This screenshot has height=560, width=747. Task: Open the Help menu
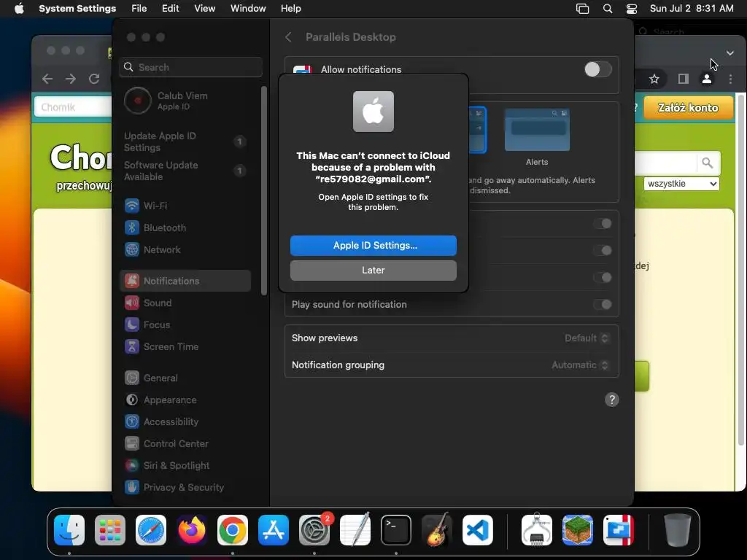[290, 9]
